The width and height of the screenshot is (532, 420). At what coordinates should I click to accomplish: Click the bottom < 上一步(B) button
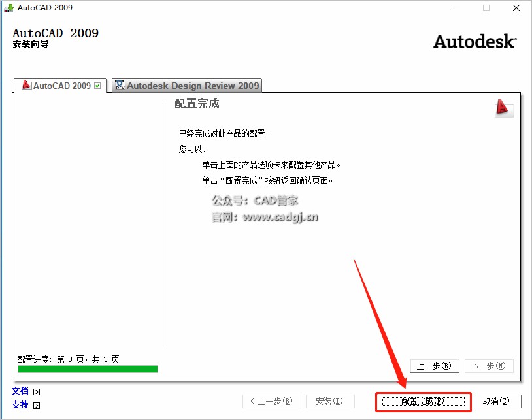click(271, 401)
